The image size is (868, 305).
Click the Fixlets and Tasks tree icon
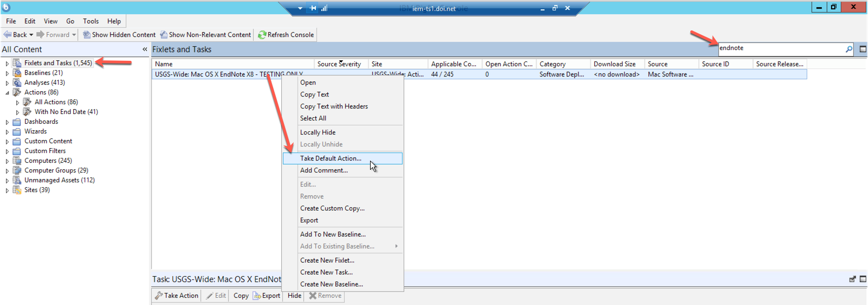coord(17,63)
